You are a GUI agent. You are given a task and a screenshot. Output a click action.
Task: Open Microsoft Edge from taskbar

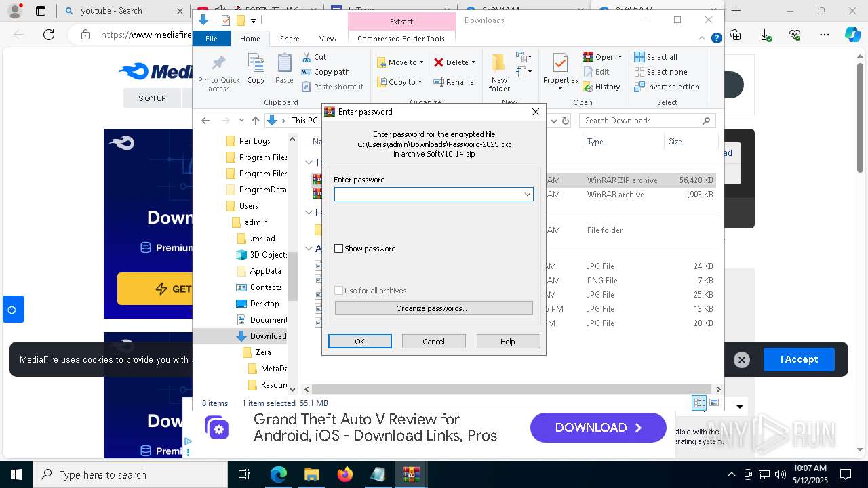(279, 474)
